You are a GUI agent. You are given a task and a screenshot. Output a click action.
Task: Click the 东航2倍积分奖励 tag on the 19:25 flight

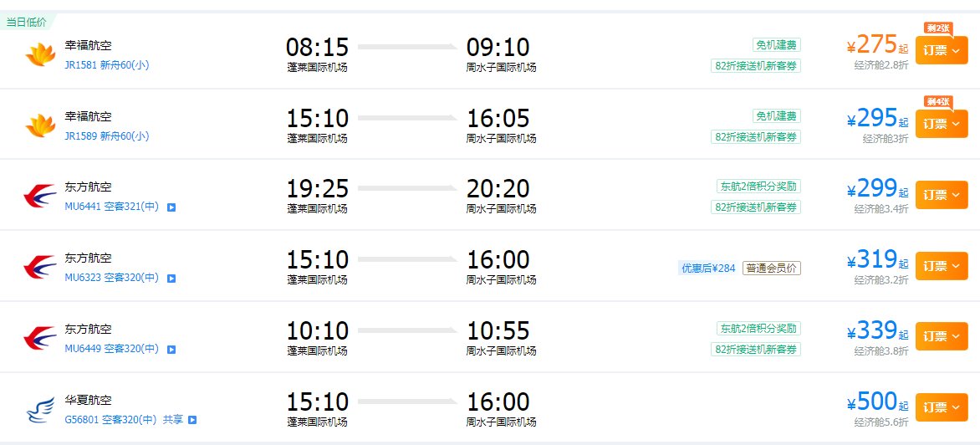[x=758, y=187]
